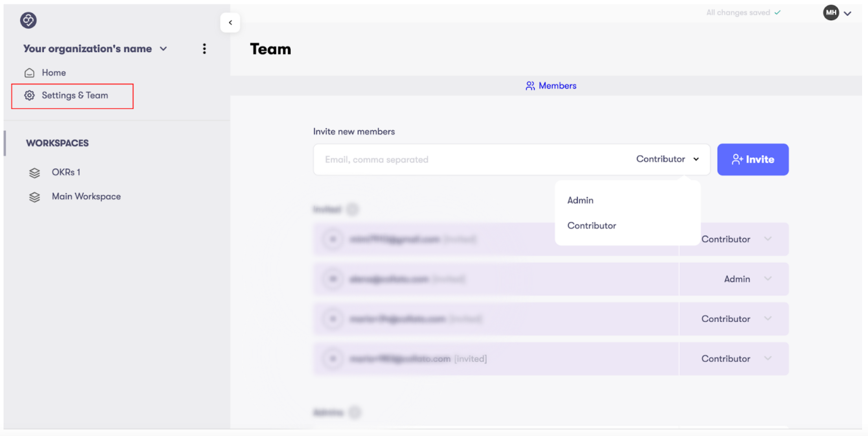
Task: Open the Contributor role selector in invite field
Action: coord(668,159)
